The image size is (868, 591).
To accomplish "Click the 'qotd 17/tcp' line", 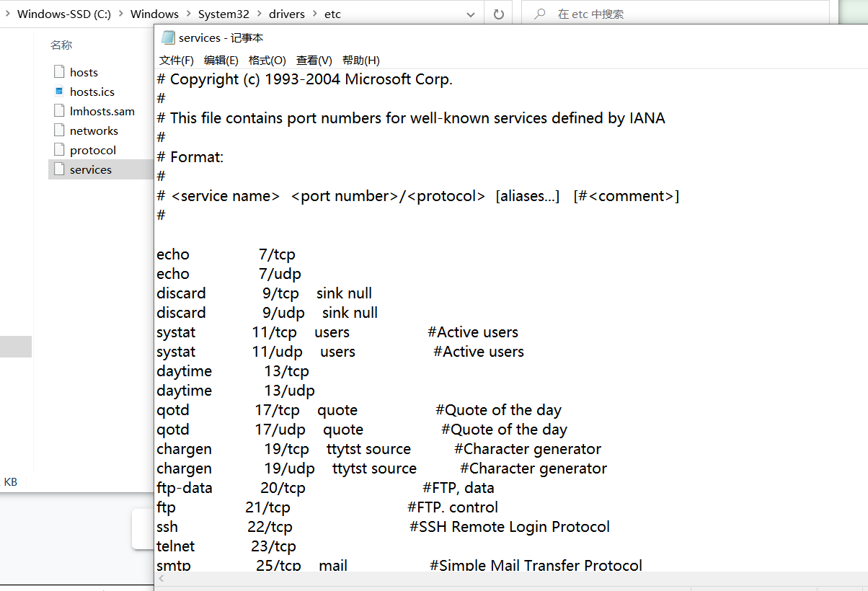I will coord(359,410).
